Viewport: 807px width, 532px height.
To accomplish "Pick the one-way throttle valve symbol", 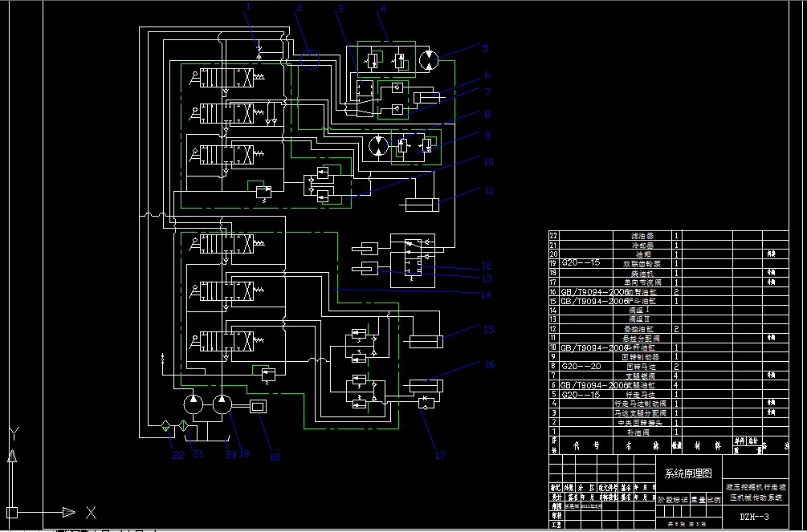I will 426,402.
